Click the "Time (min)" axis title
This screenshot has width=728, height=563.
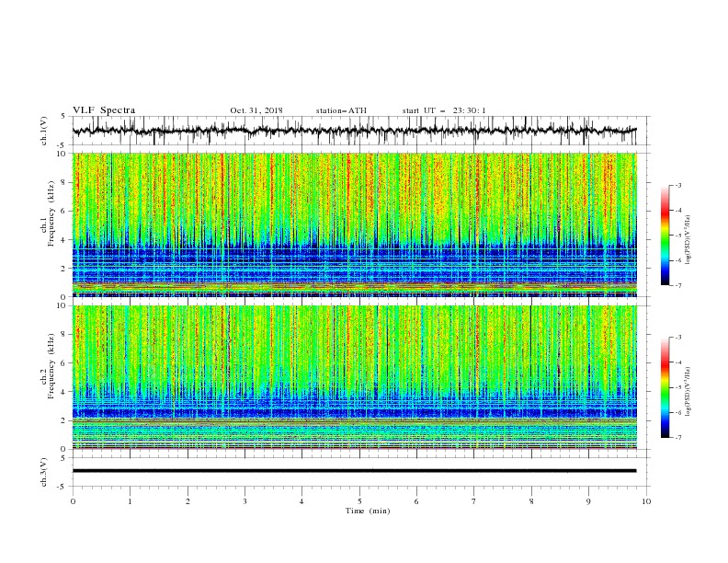(x=368, y=511)
